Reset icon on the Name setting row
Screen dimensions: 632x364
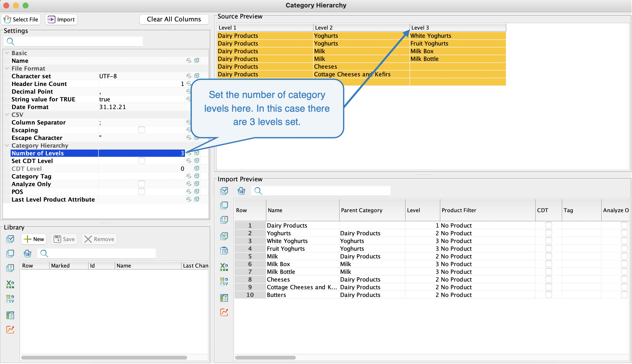click(x=189, y=60)
